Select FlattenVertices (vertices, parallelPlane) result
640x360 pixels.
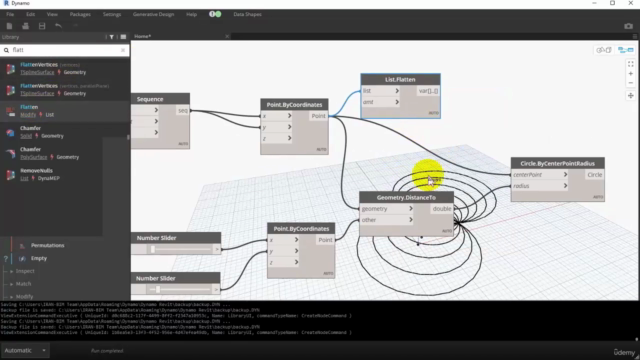[65, 90]
